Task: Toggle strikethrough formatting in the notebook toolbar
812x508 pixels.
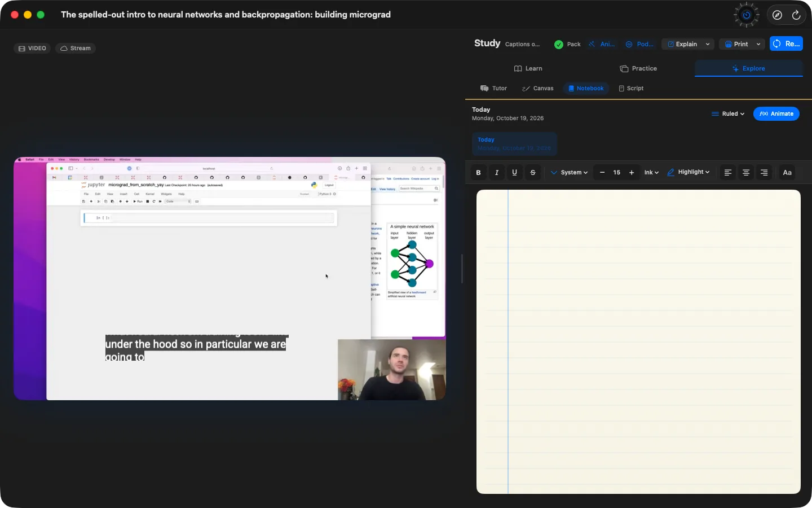Action: (x=533, y=173)
